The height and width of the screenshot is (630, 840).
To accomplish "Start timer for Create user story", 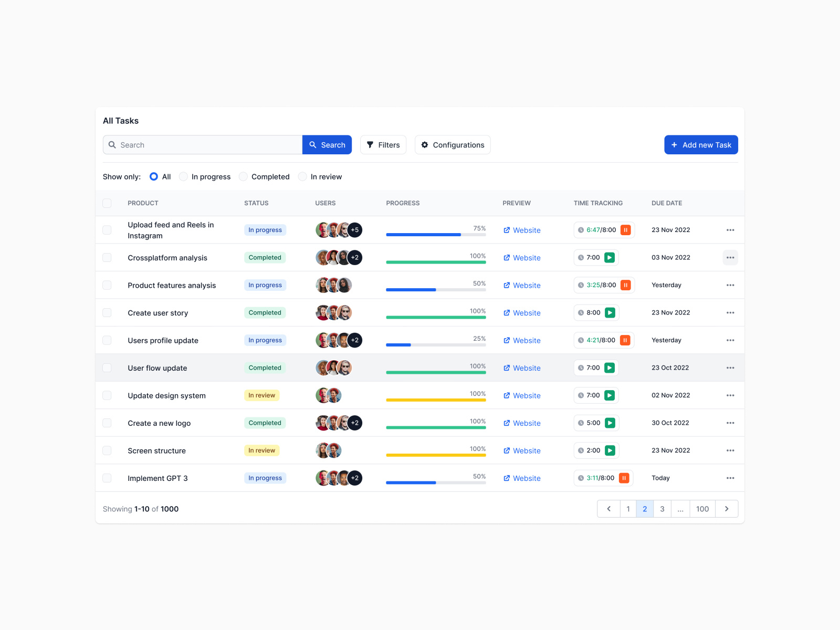I will 610,313.
